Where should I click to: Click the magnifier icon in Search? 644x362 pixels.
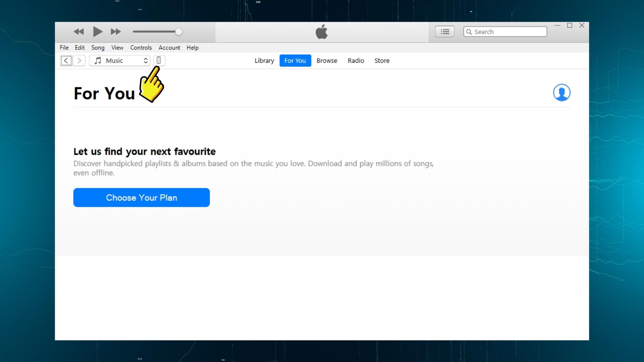click(469, 32)
